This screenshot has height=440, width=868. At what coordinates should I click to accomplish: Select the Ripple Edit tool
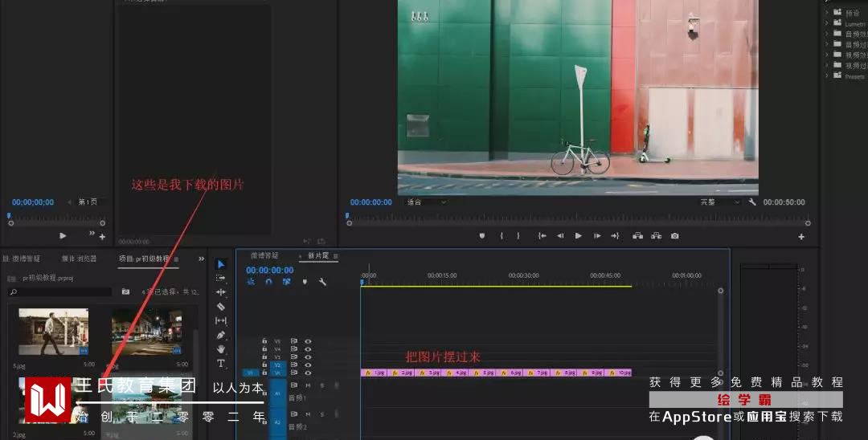tap(220, 291)
